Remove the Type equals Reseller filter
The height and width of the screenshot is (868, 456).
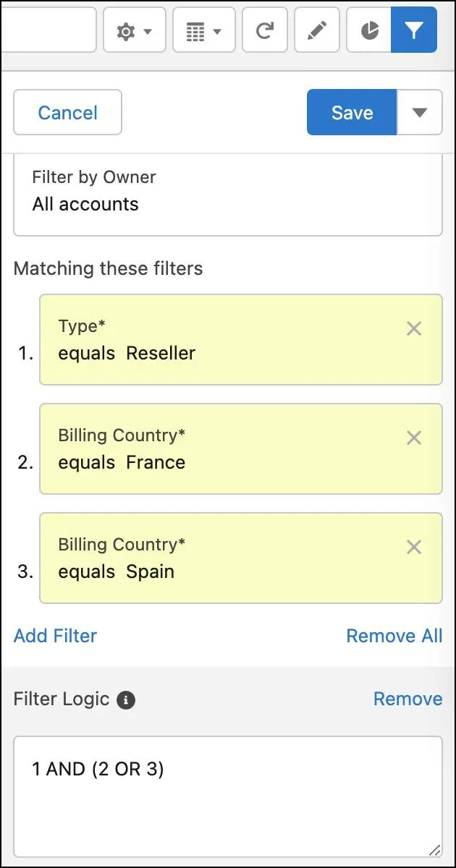click(414, 328)
